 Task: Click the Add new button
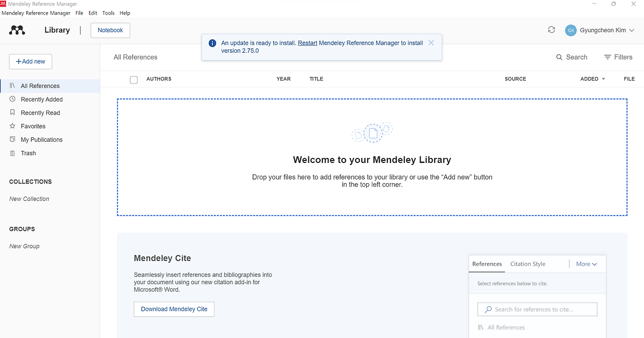(31, 61)
